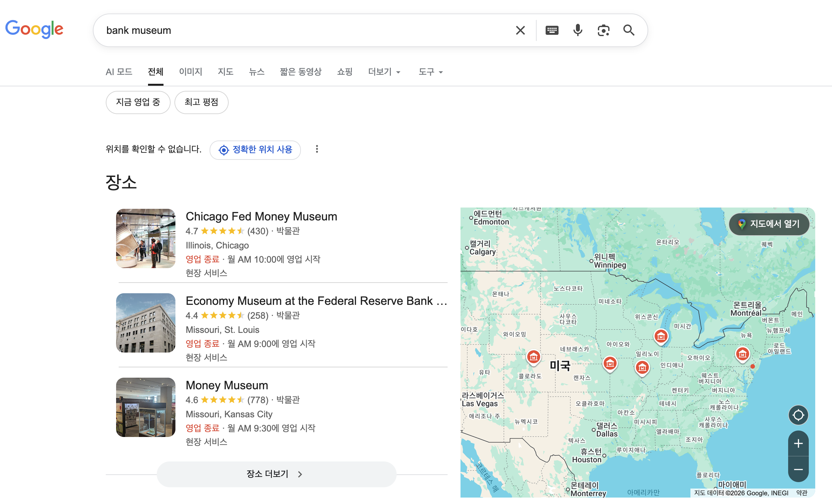Viewport: 832px width, 504px height.
Task: Click the Kansas City museum map pin
Action: tap(610, 364)
